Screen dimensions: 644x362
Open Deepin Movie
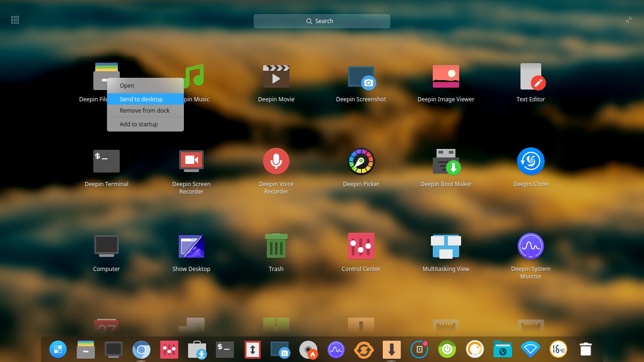pos(276,76)
